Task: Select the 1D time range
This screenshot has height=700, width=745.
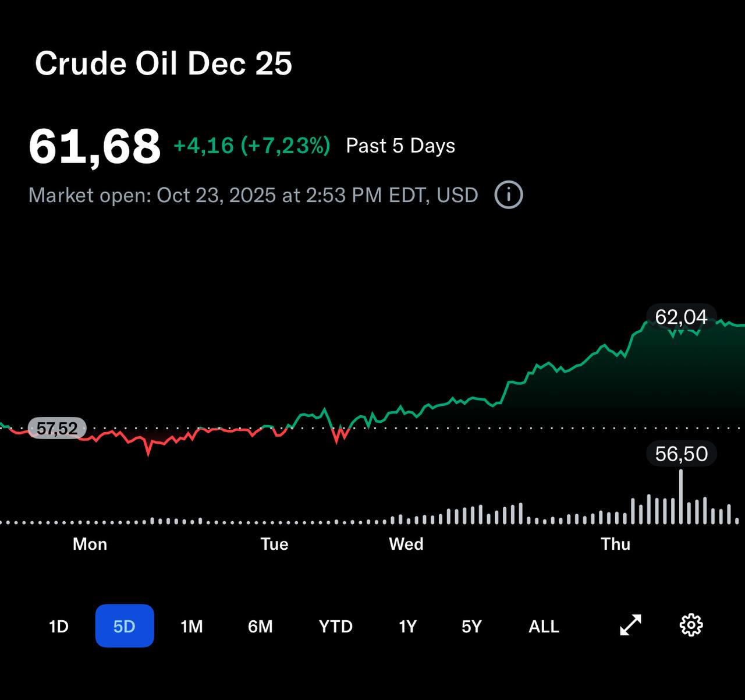Action: [x=59, y=627]
